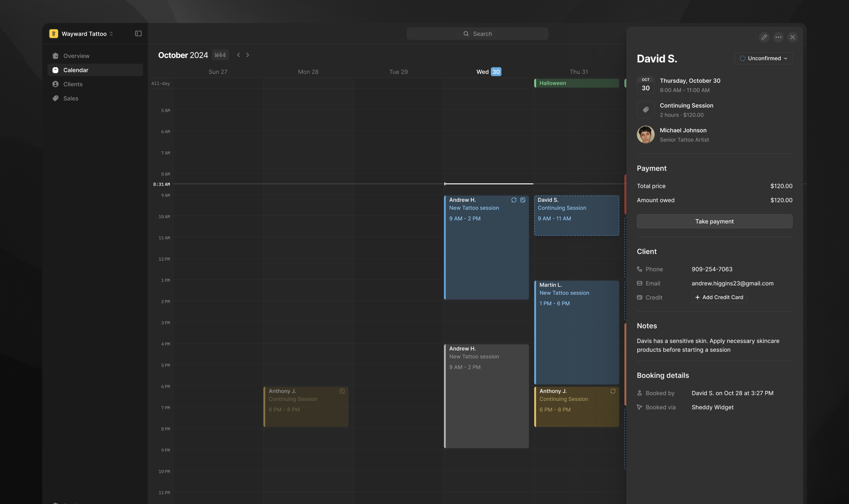
Task: Click the recurring icon on Andrew H. appointment
Action: coord(514,200)
